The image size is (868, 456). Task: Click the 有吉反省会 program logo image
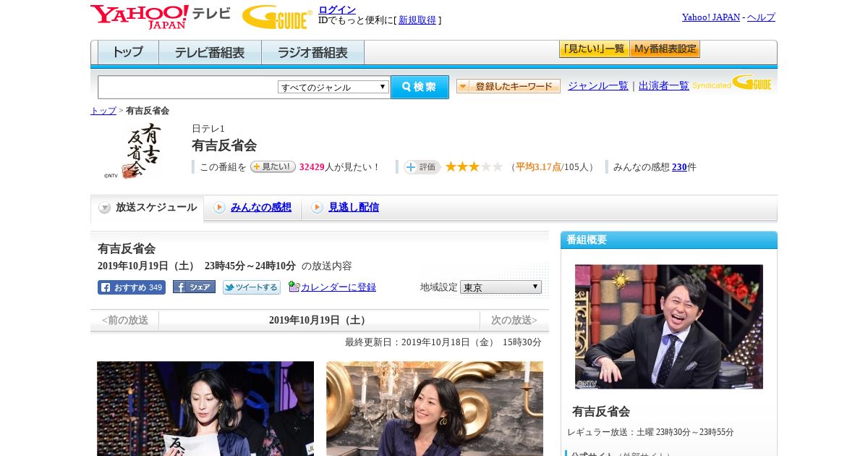pos(133,151)
